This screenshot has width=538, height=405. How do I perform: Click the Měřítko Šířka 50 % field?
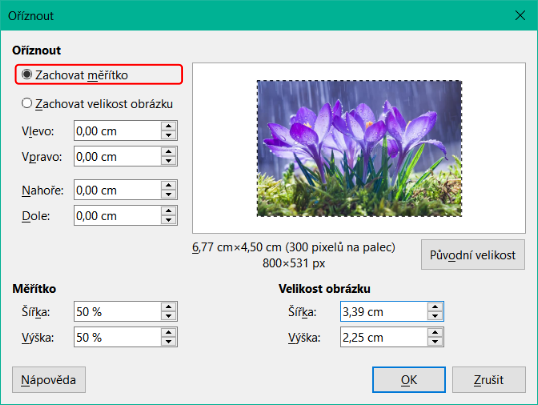point(117,312)
